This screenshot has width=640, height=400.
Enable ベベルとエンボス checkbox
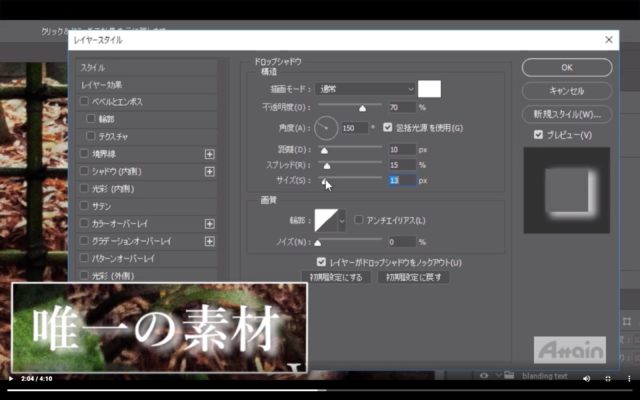pos(84,101)
